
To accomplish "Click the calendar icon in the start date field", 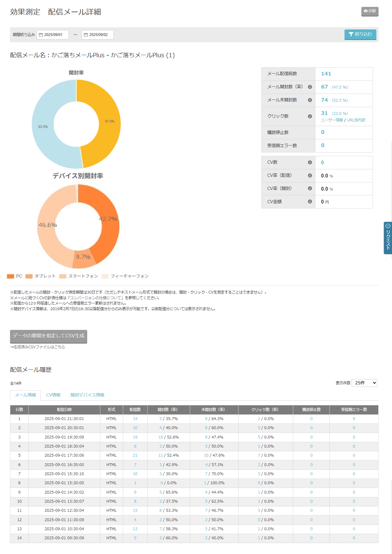I will point(41,35).
